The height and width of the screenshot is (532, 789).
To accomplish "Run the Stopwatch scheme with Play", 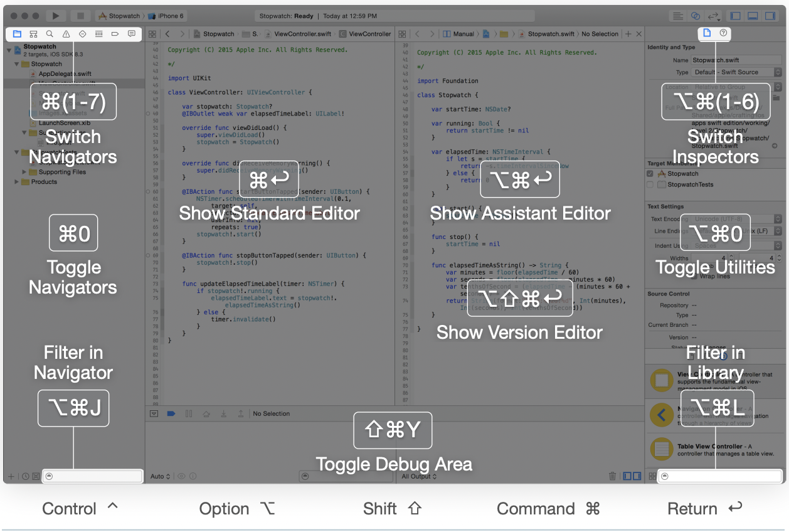I will [x=56, y=16].
